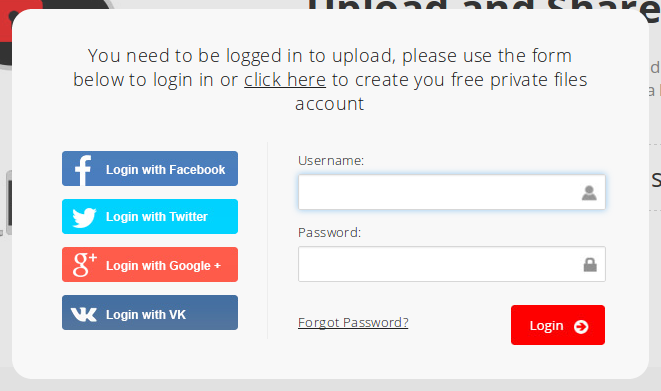Open the Forgot Password? link

pos(353,323)
